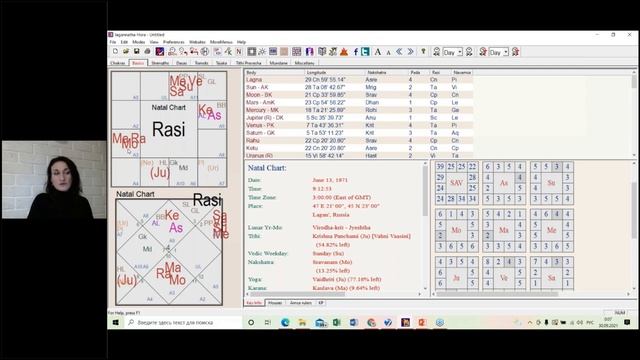Select the Rahu row in table

[359, 140]
